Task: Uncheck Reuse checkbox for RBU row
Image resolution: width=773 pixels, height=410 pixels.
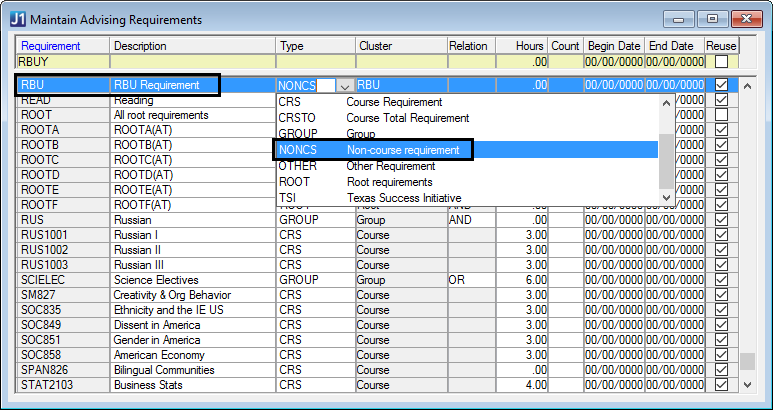Action: (721, 86)
